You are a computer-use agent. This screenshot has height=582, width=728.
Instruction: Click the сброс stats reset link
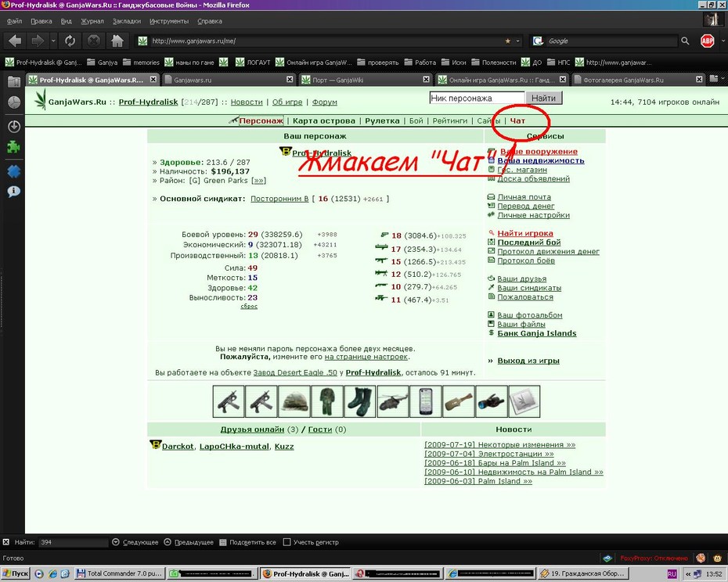[x=249, y=307]
